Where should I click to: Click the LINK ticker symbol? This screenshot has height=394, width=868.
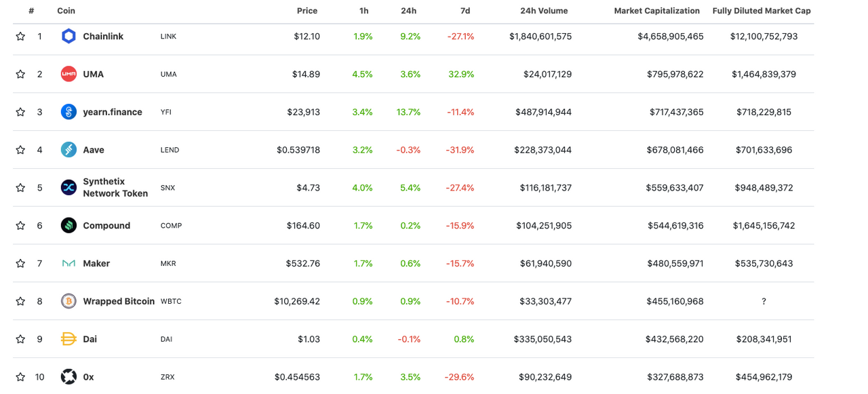(168, 37)
